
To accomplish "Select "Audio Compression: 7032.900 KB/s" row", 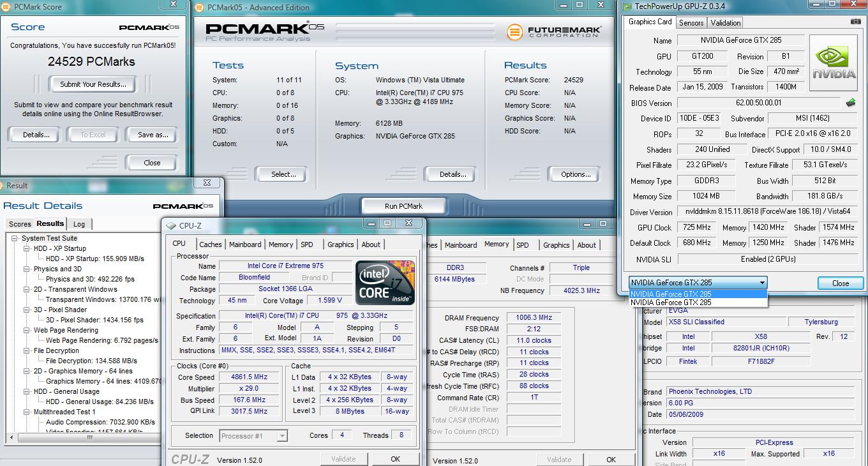I will coord(100,422).
